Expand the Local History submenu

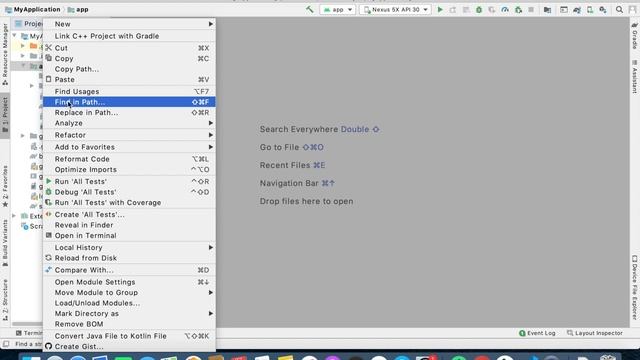pos(129,248)
